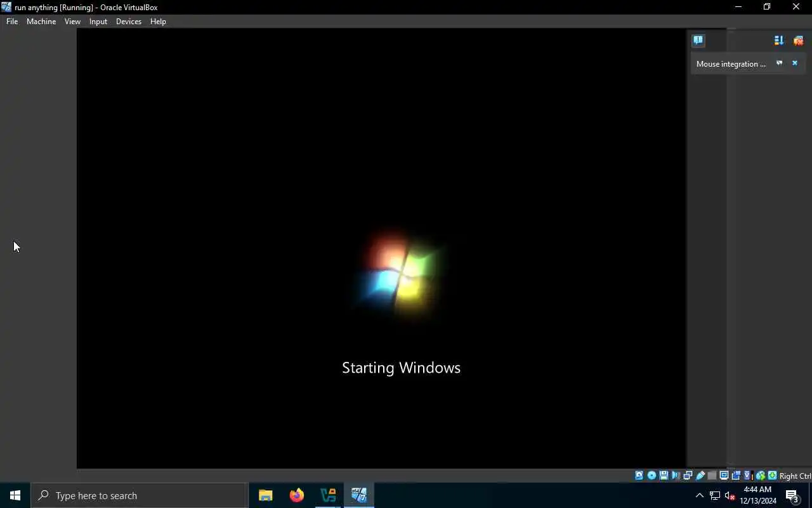Open the Devices menu

[129, 22]
